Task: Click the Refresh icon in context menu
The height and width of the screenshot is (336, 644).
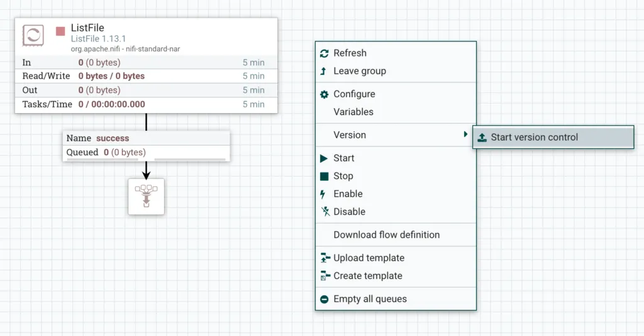Action: coord(325,53)
